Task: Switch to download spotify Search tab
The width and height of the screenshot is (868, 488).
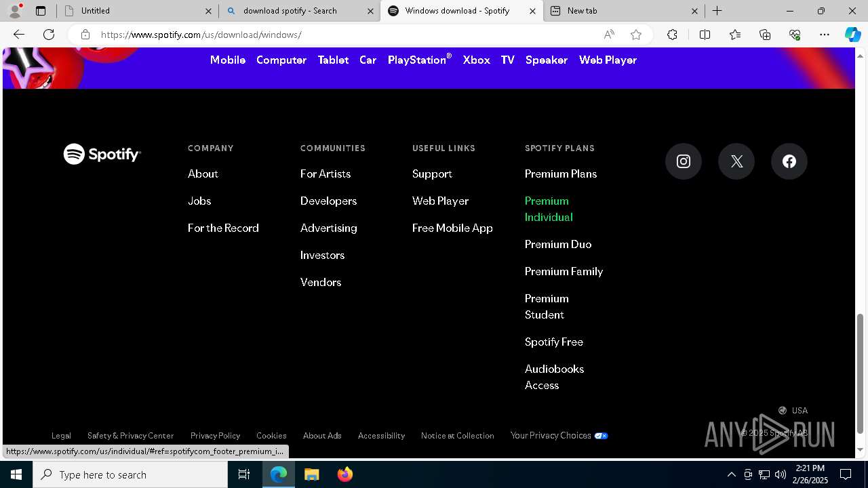Action: coord(299,11)
